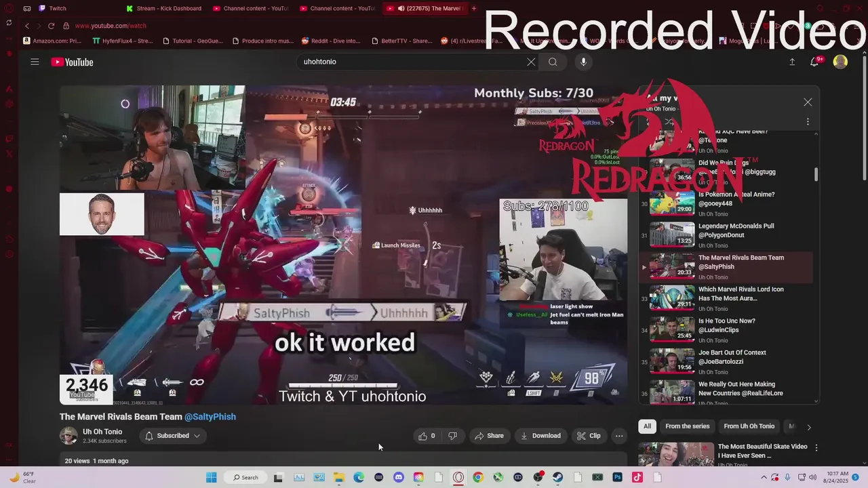This screenshot has height=488, width=868.
Task: Share the video
Action: 489,436
